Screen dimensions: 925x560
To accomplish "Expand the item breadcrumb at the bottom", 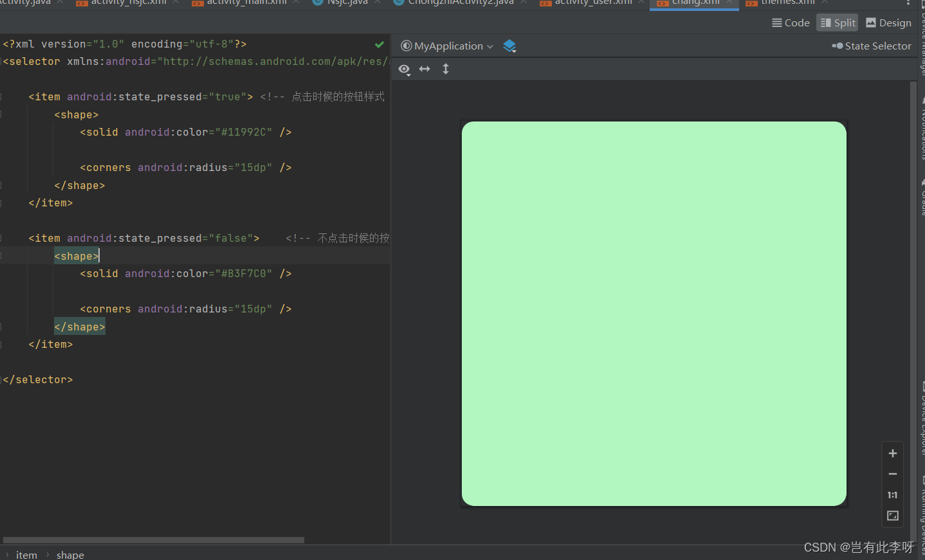I will coord(26,554).
